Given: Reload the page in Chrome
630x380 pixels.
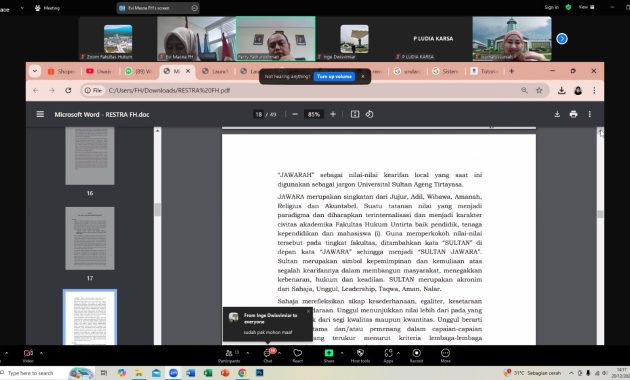Looking at the screenshot, I should [x=68, y=90].
